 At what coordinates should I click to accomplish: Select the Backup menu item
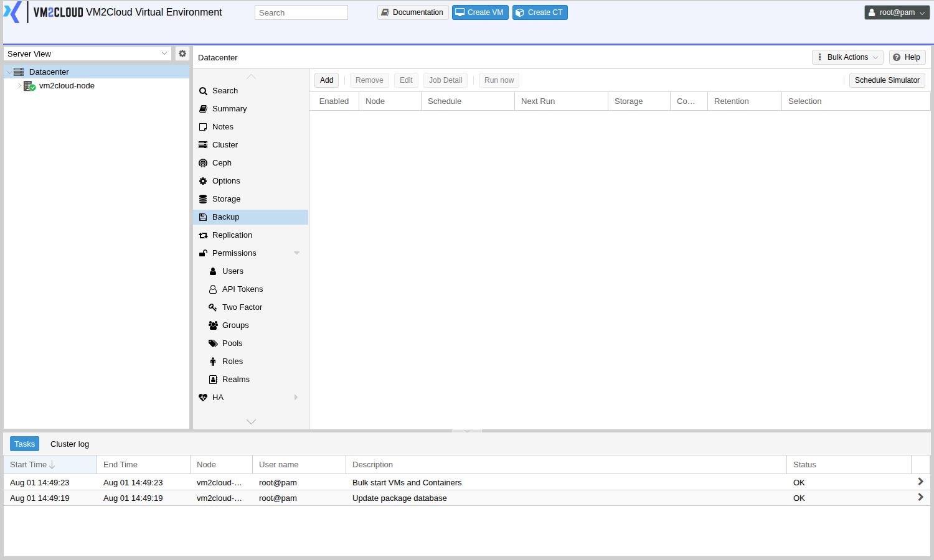250,217
